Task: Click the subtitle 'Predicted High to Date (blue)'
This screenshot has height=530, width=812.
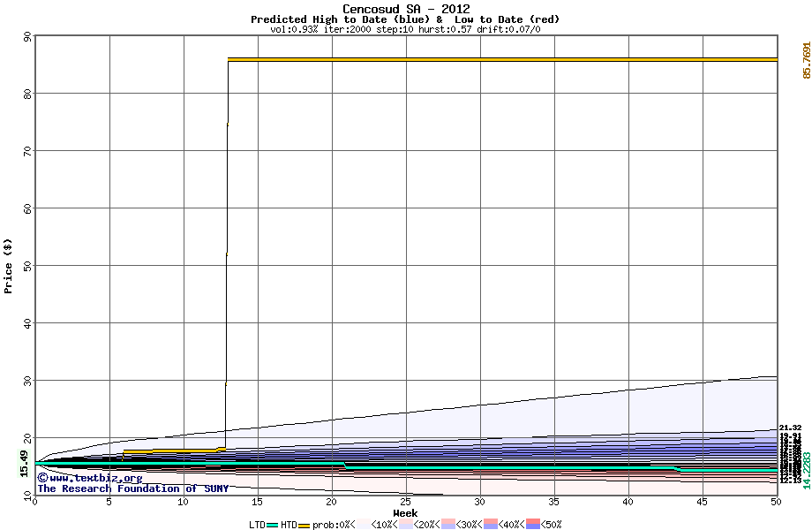Action: click(340, 19)
